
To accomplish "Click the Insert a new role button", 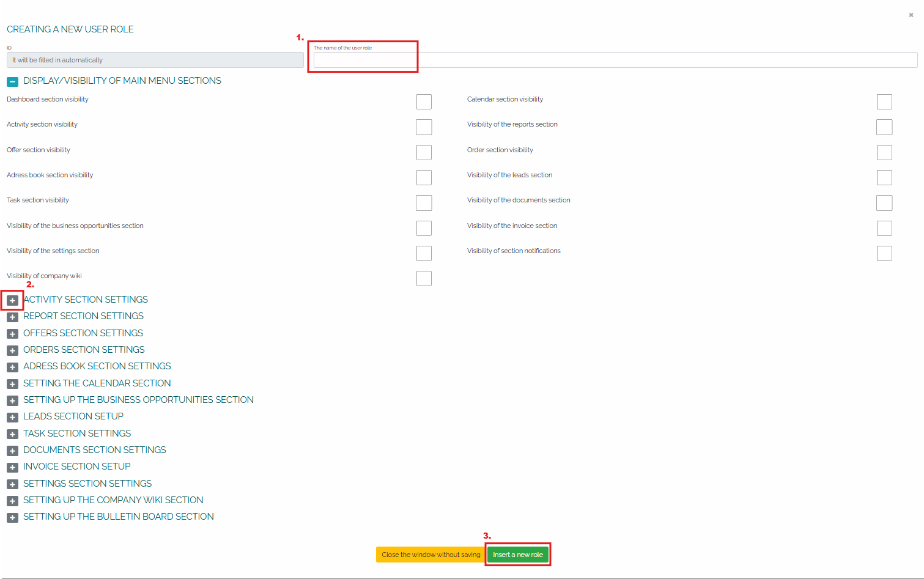I will click(x=517, y=555).
